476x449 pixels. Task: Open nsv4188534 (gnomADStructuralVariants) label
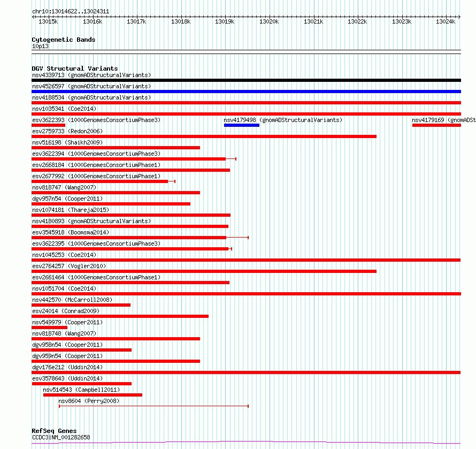pyautogui.click(x=91, y=97)
